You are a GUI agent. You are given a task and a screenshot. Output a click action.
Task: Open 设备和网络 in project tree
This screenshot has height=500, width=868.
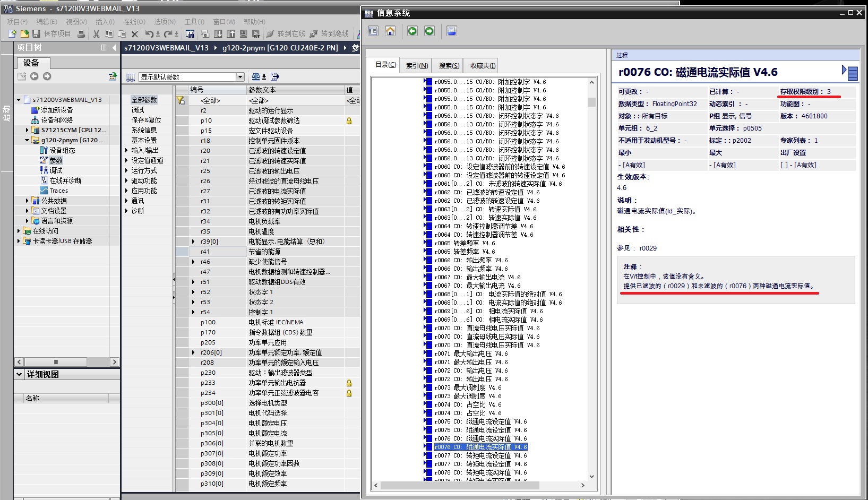(x=57, y=120)
